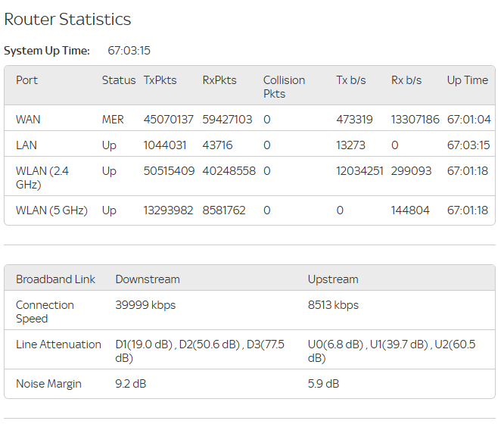Click the Rx b/s column header

click(x=406, y=80)
